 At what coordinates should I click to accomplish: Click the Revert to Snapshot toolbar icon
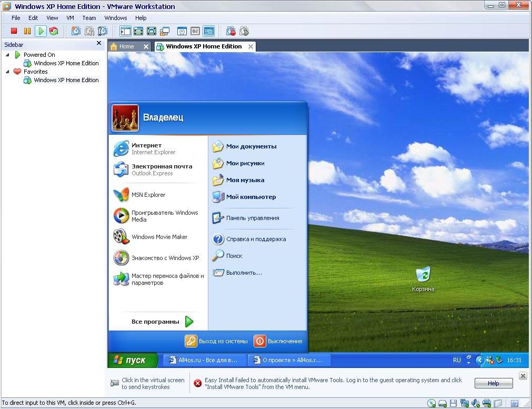(89, 31)
